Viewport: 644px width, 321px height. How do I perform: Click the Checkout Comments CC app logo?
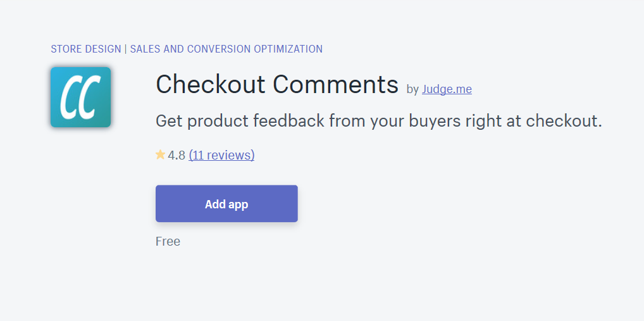coord(80,97)
